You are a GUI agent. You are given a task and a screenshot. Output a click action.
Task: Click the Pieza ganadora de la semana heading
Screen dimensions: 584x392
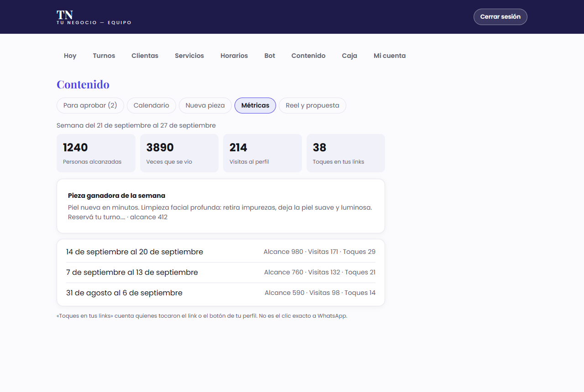(x=116, y=196)
